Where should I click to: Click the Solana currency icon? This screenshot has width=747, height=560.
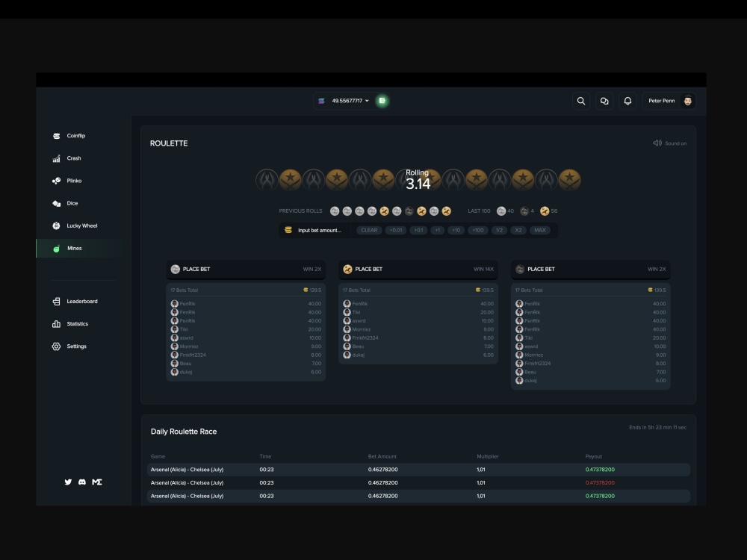pos(321,101)
